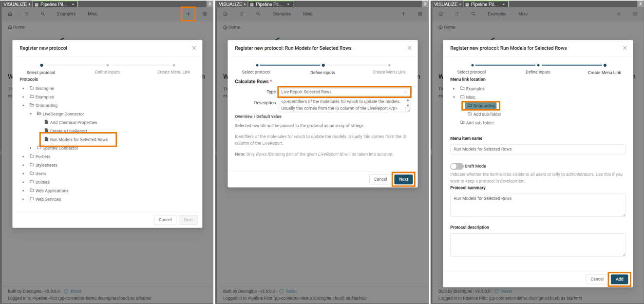The image size is (644, 304).
Task: Expand the Discngine folder in Protocols tree
Action: pos(23,88)
